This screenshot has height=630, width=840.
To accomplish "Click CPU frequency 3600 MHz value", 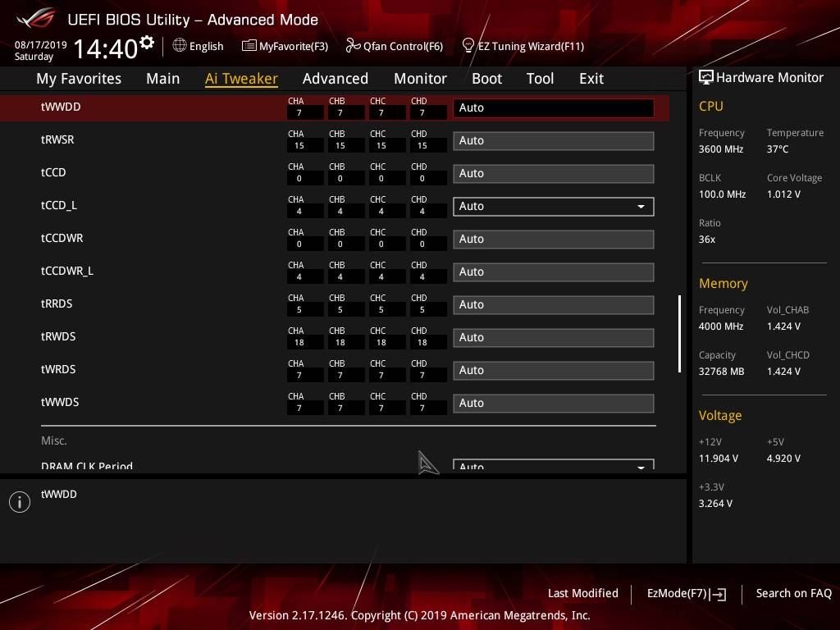I will pyautogui.click(x=720, y=149).
